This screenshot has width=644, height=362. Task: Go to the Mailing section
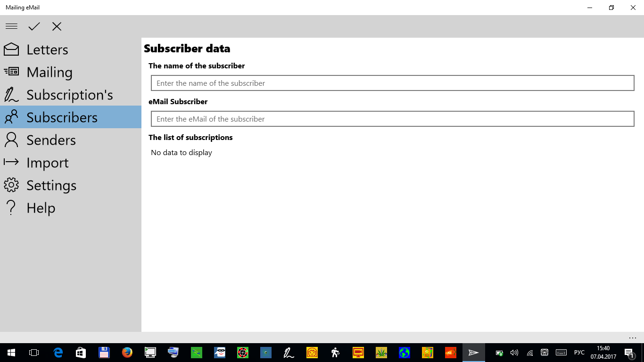click(x=71, y=72)
